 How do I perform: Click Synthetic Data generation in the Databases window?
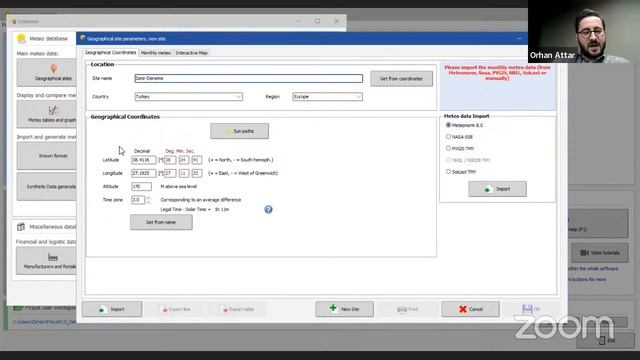pos(47,187)
